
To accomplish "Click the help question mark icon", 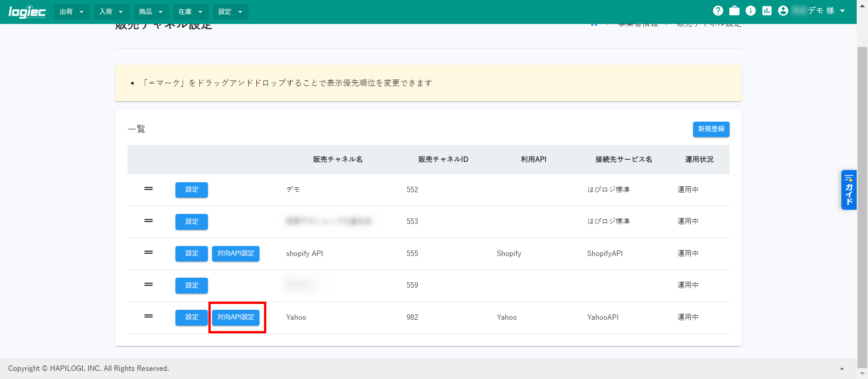I will (x=718, y=11).
